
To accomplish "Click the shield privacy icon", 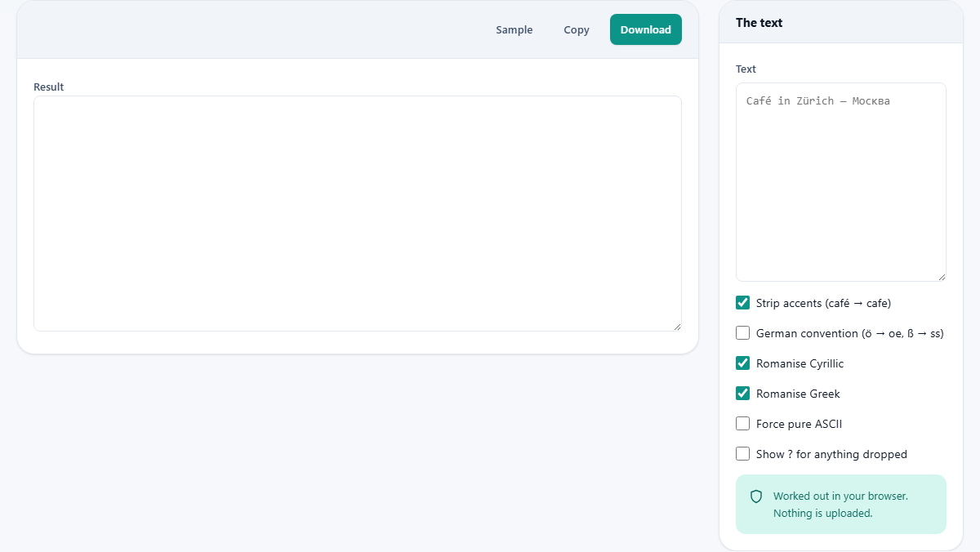I will pyautogui.click(x=756, y=496).
